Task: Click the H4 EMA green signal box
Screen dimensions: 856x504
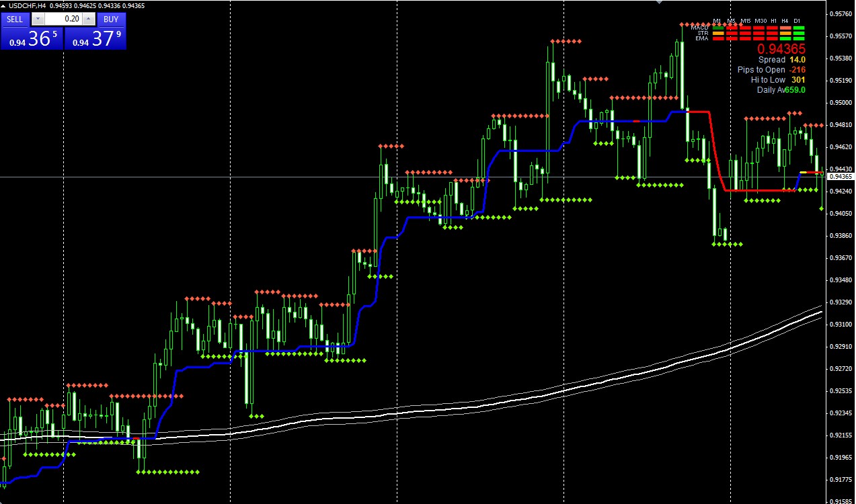Action: [785, 38]
